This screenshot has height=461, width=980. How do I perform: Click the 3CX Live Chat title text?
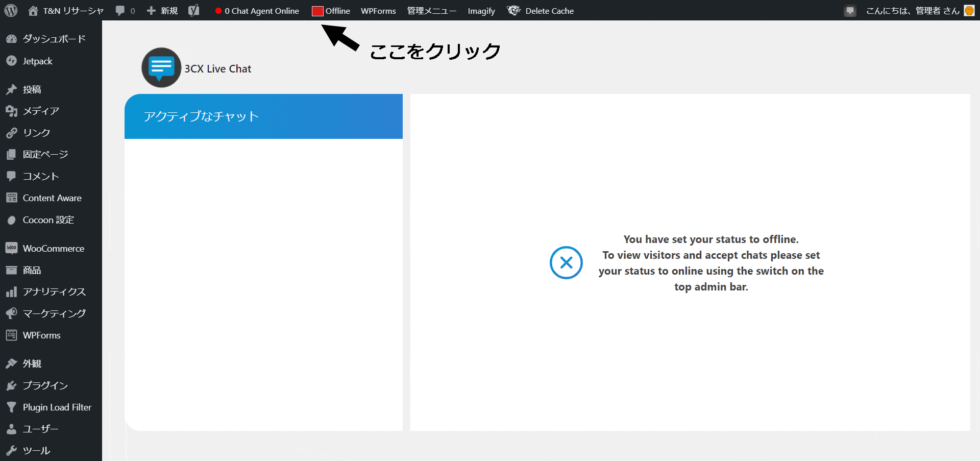tap(218, 69)
